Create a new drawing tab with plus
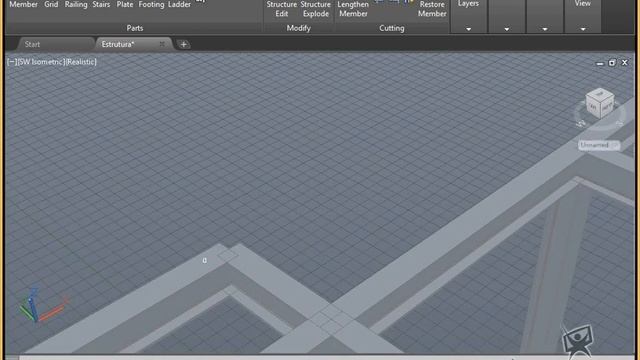The height and width of the screenshot is (360, 640). (x=184, y=44)
